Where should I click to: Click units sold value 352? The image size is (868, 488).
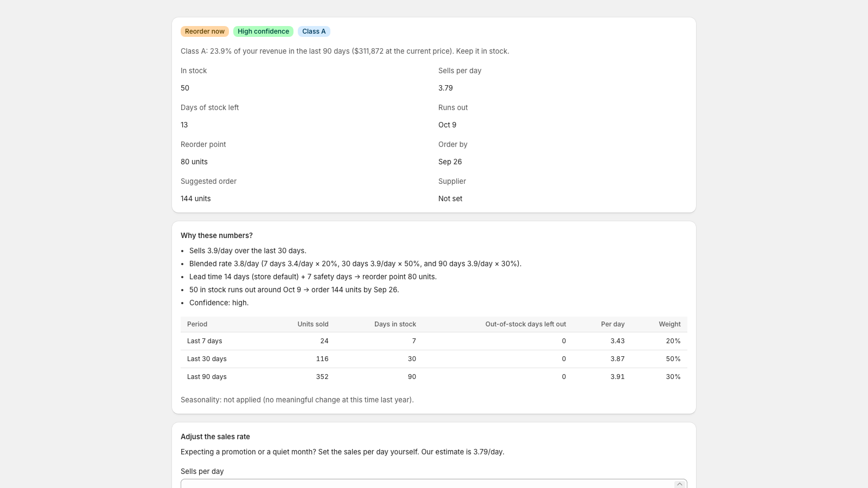[322, 377]
